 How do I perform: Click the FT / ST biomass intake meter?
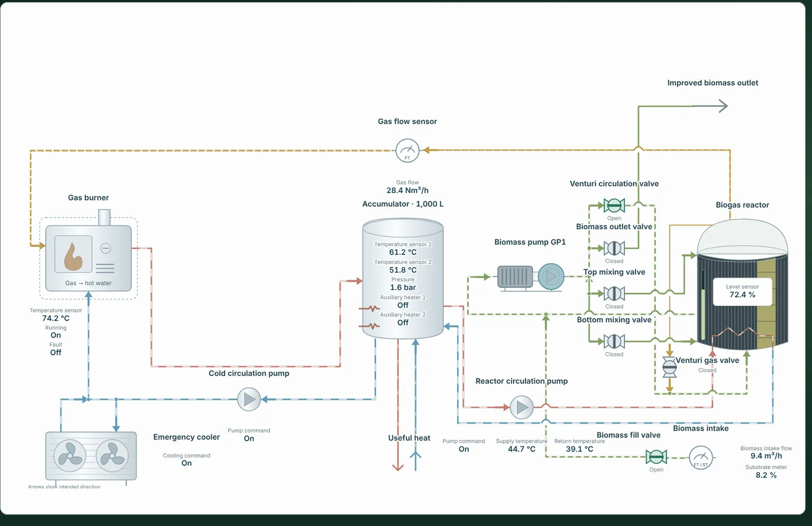click(x=701, y=457)
